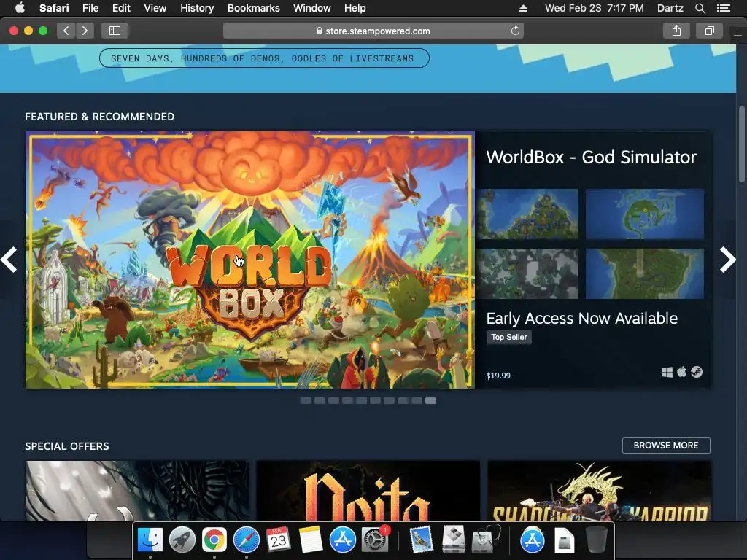Image resolution: width=747 pixels, height=560 pixels.
Task: Open the Edit menu
Action: tap(121, 8)
